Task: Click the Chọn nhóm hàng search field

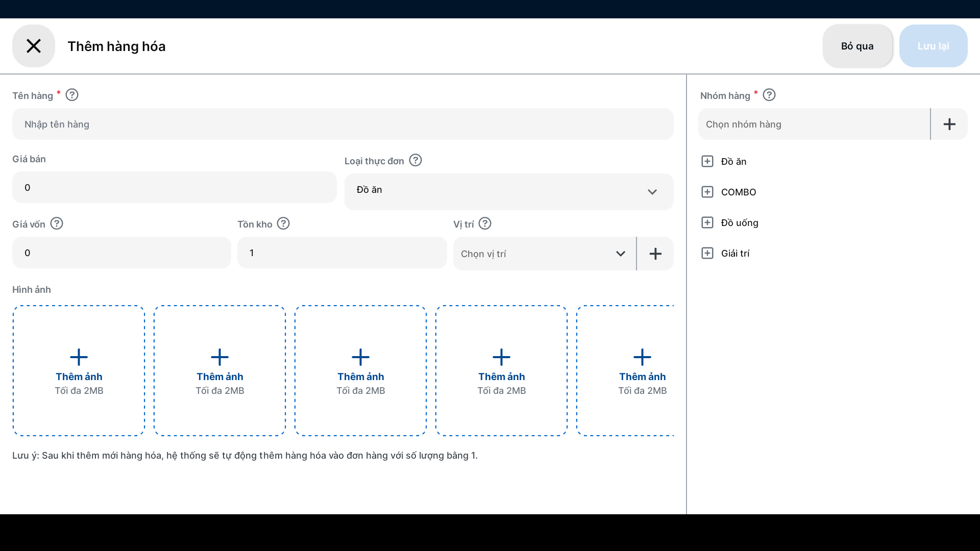Action: point(814,124)
